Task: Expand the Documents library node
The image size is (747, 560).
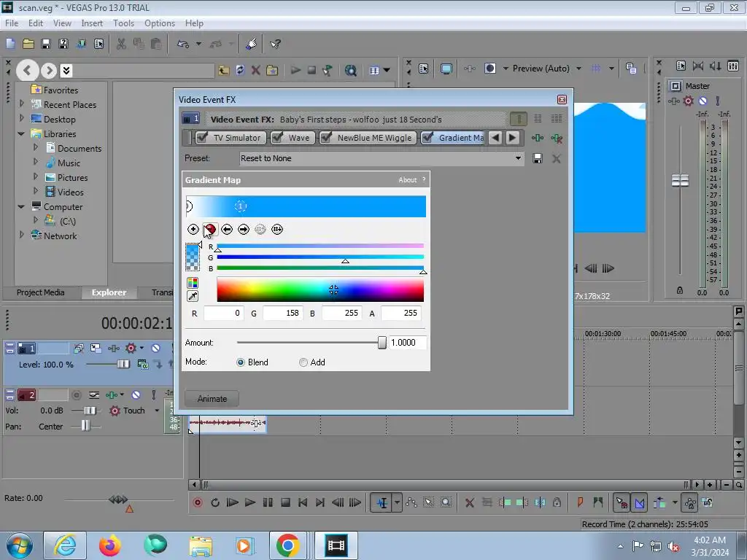Action: [x=36, y=147]
